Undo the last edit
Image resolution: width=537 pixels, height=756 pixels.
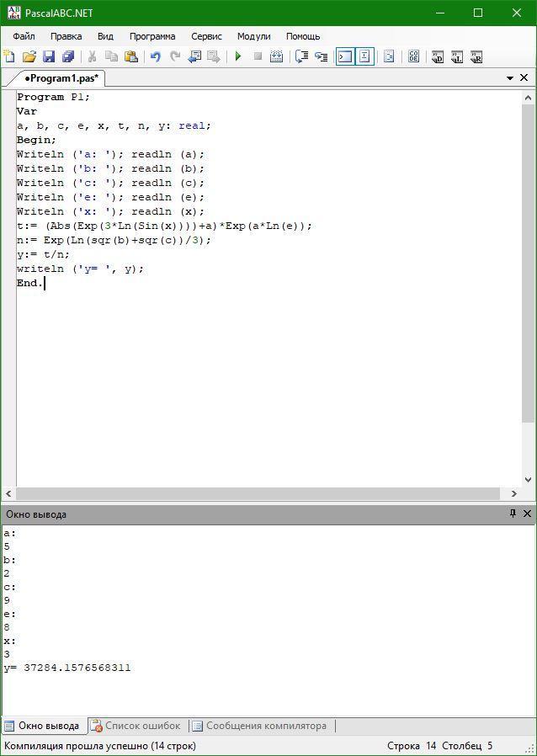click(155, 56)
